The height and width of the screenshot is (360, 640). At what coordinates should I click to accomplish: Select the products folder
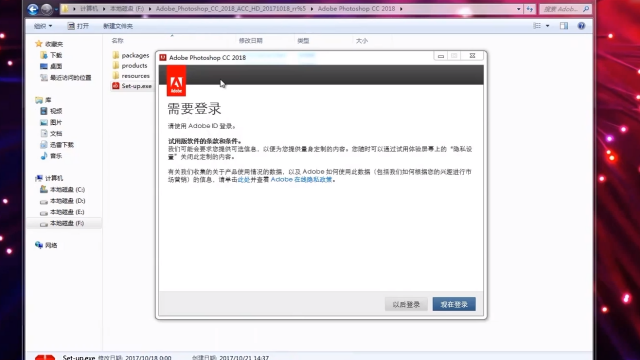[x=130, y=65]
